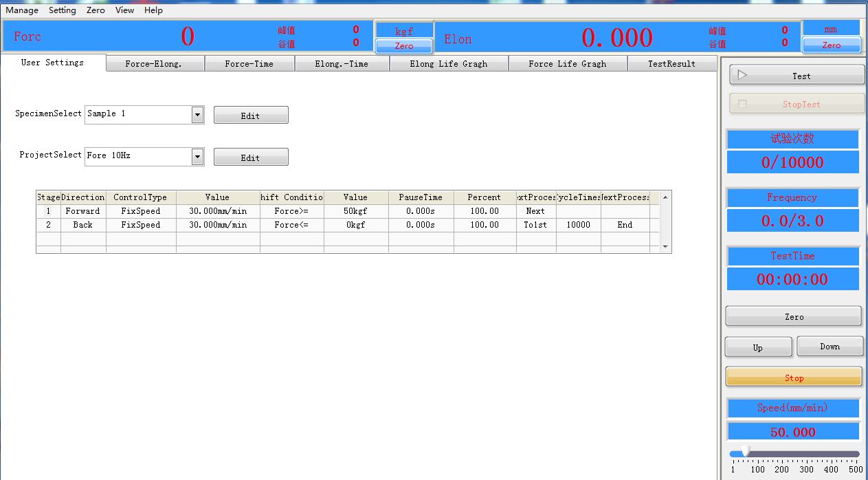This screenshot has height=480, width=868.
Task: Open the SpecimenSelect dropdown arrow
Action: click(198, 115)
